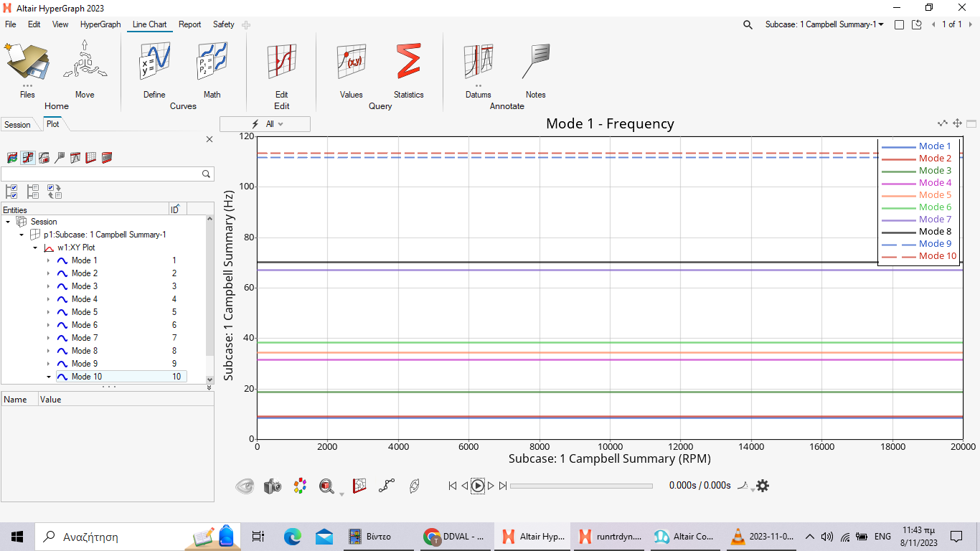Screen dimensions: 980x551
Task: Toggle the reverse selection checkbox icon
Action: [x=55, y=192]
